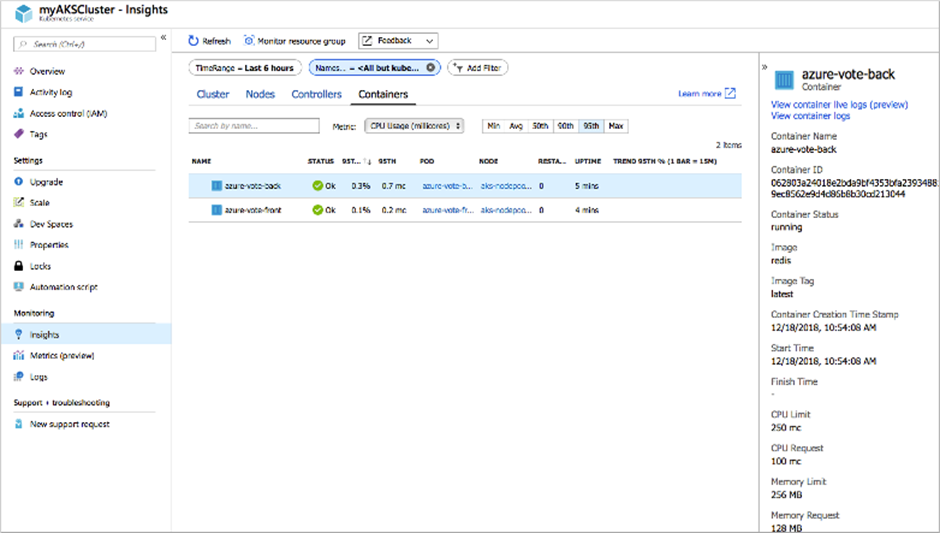Collapse the details pane with chevron
This screenshot has height=533, width=940.
click(x=764, y=67)
